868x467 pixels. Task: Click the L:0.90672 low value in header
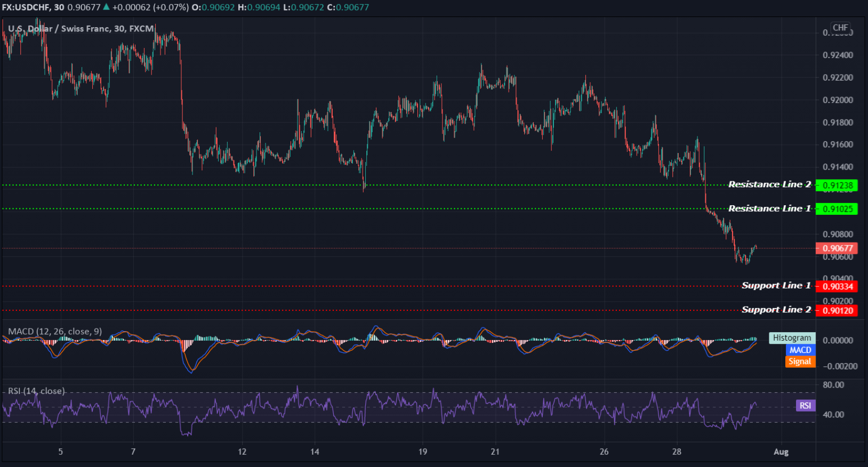pyautogui.click(x=303, y=7)
